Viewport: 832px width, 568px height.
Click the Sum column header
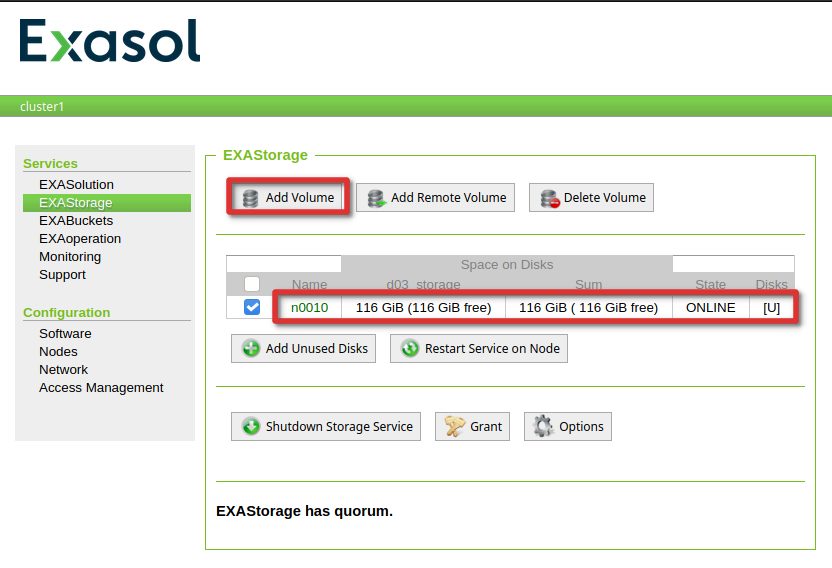point(588,285)
